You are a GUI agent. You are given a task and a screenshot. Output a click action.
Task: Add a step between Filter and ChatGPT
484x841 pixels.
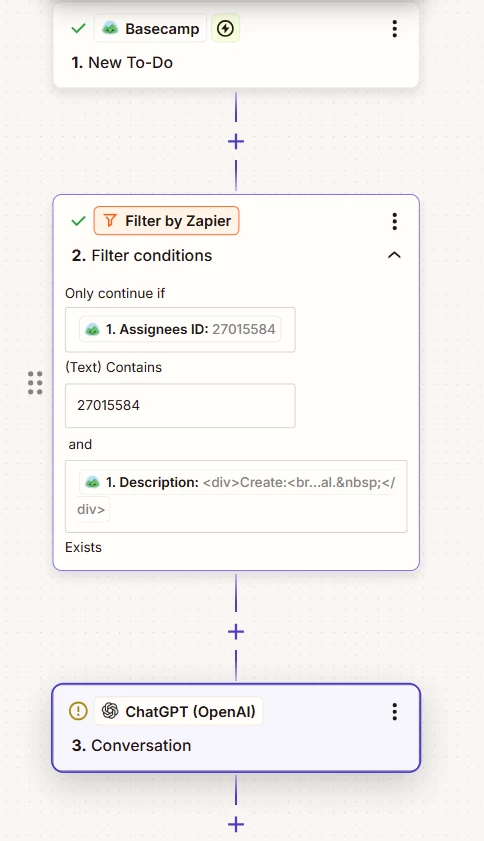click(236, 632)
